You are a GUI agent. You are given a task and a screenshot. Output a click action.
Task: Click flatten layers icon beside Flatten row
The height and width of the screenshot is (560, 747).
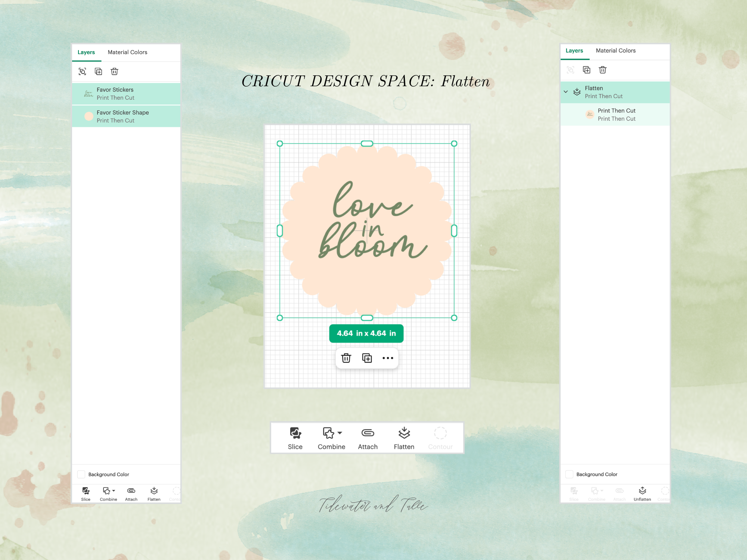(577, 92)
